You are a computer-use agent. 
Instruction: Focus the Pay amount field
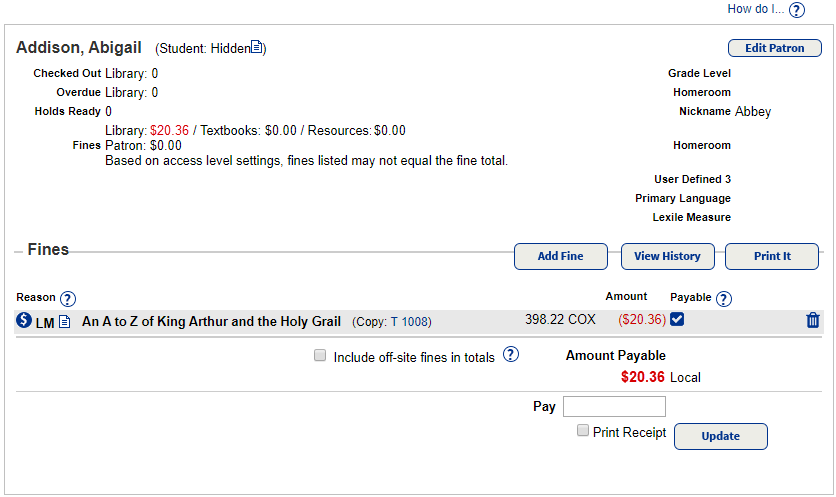tap(614, 406)
